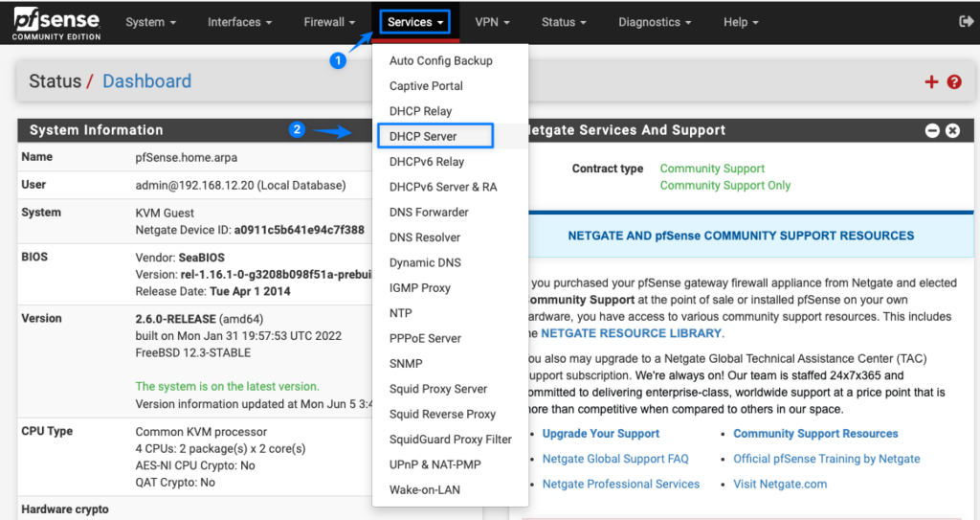Viewport: 980px width, 520px height.
Task: Click the logout icon in navbar
Action: [x=966, y=22]
